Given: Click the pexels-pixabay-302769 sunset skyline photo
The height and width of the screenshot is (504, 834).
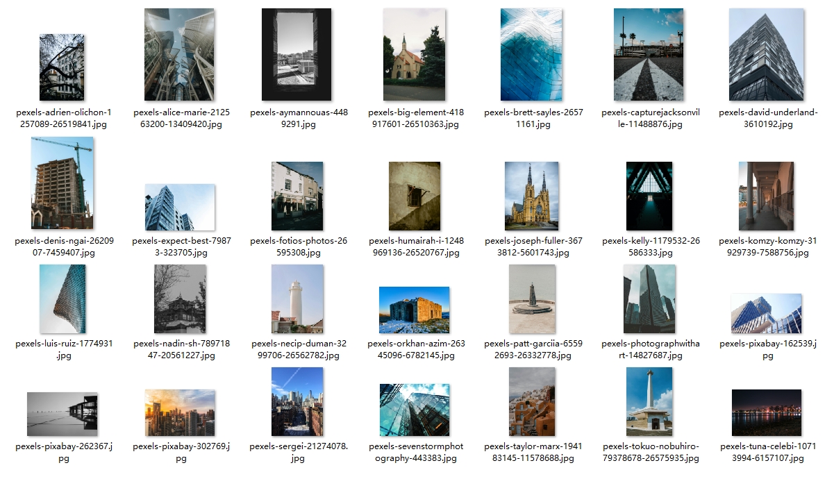Looking at the screenshot, I should [x=179, y=412].
